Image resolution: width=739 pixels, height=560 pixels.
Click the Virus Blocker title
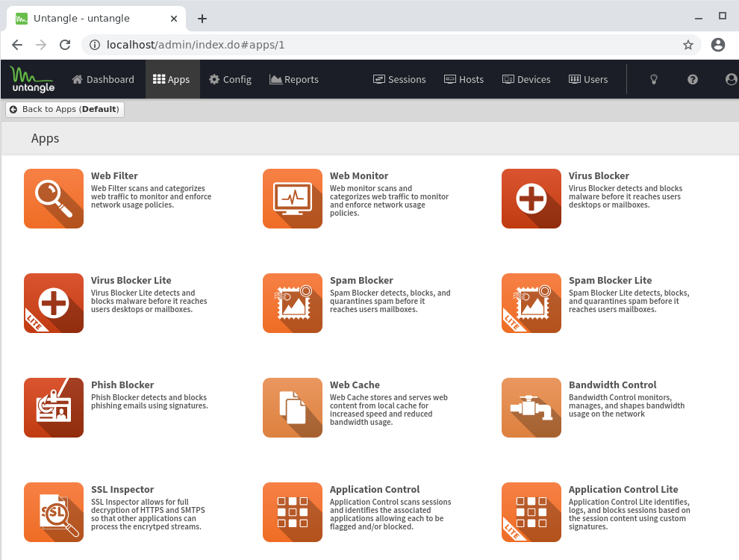(599, 175)
